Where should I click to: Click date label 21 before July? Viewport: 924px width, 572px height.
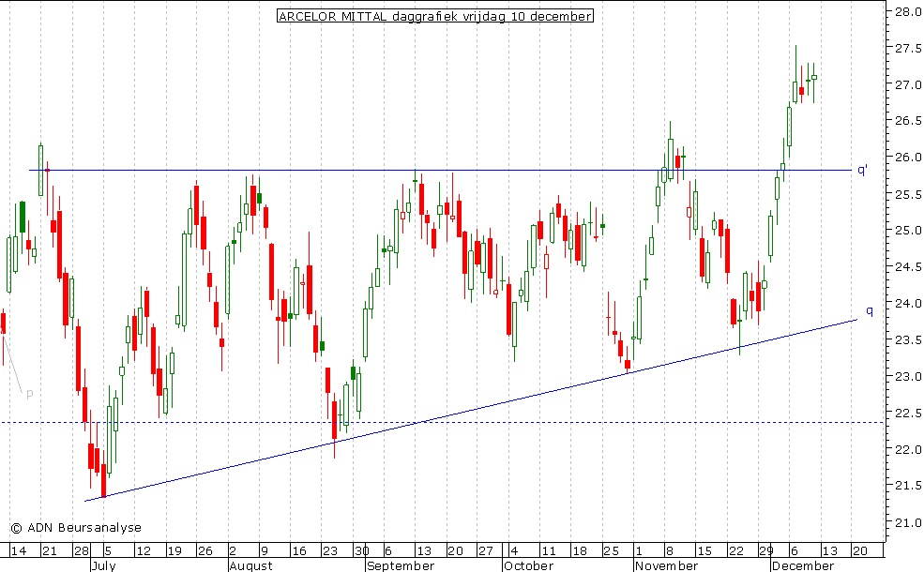50,550
